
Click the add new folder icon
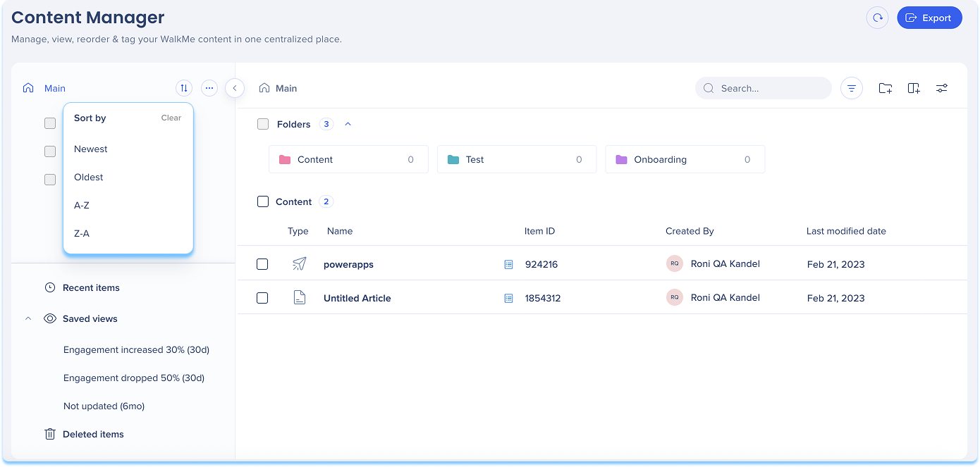[x=886, y=88]
